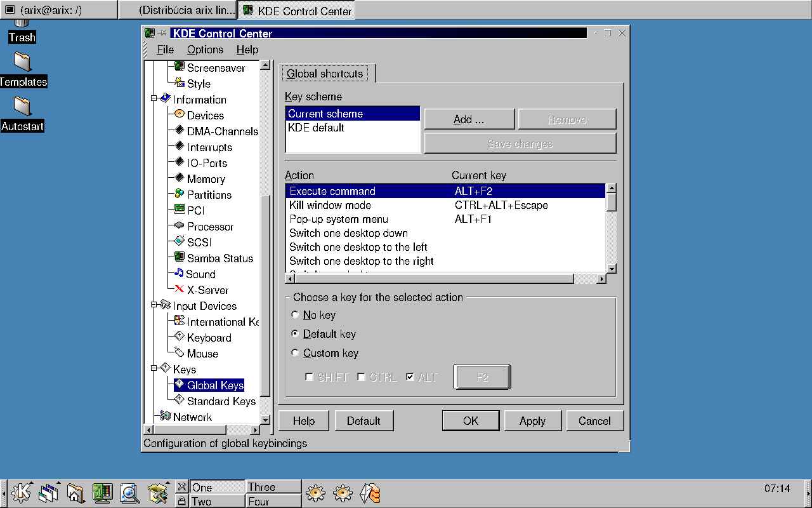
Task: Toggle the ALT modifier checkbox
Action: coord(410,377)
